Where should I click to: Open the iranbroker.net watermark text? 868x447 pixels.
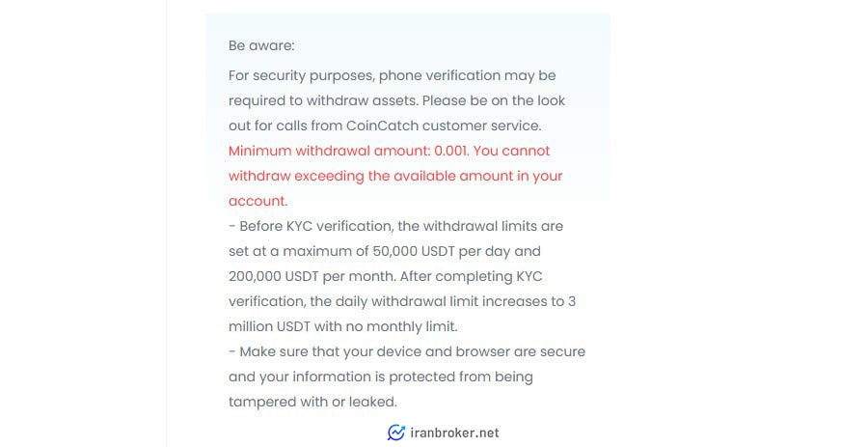point(454,433)
